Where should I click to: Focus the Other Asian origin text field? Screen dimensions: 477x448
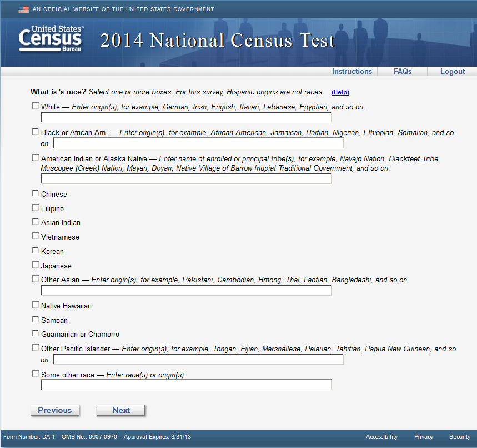tap(186, 290)
